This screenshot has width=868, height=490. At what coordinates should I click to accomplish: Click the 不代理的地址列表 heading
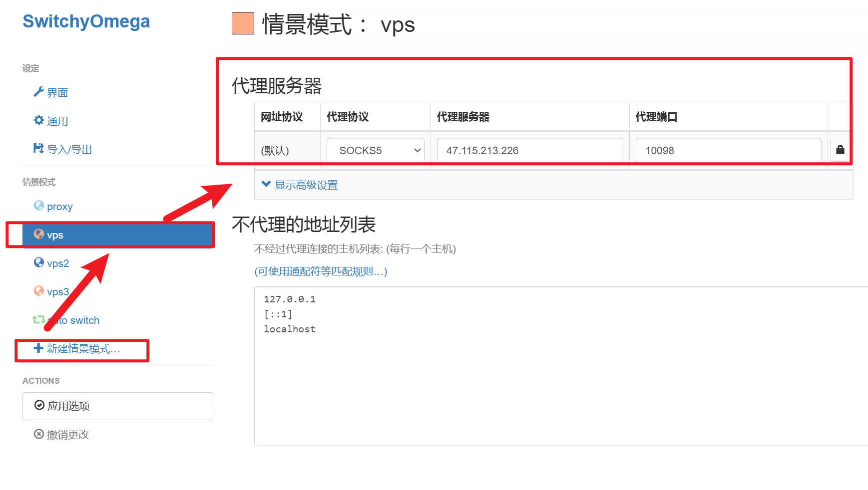(304, 225)
